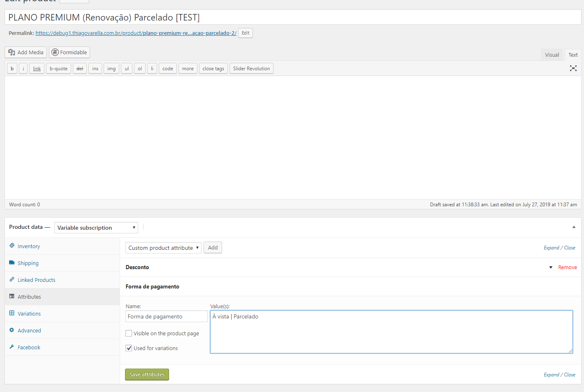Click Add next to attribute dropdown

click(213, 248)
